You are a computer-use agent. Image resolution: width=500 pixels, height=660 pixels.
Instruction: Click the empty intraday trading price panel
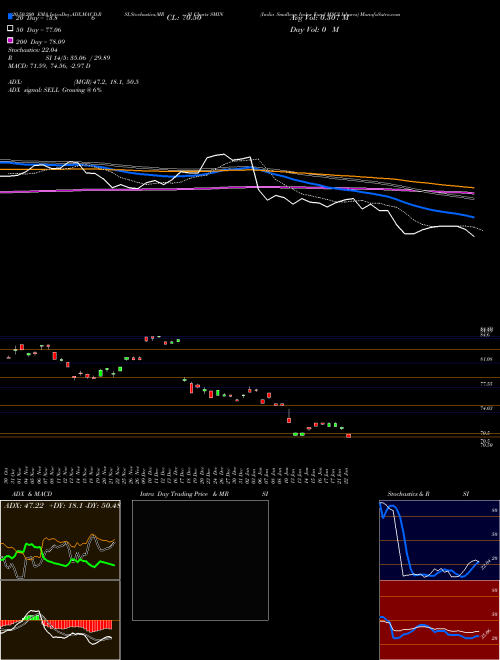[200, 560]
